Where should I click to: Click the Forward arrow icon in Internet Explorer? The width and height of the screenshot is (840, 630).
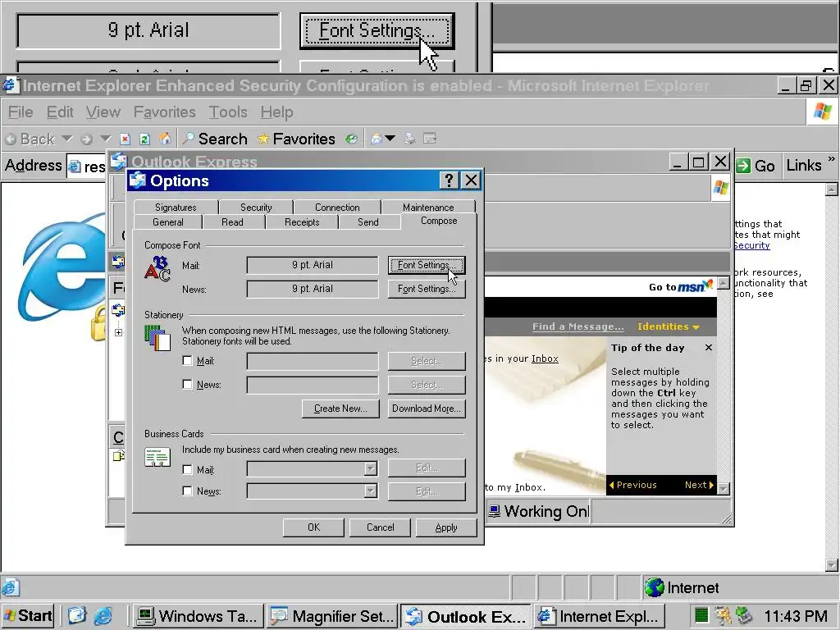pos(86,139)
